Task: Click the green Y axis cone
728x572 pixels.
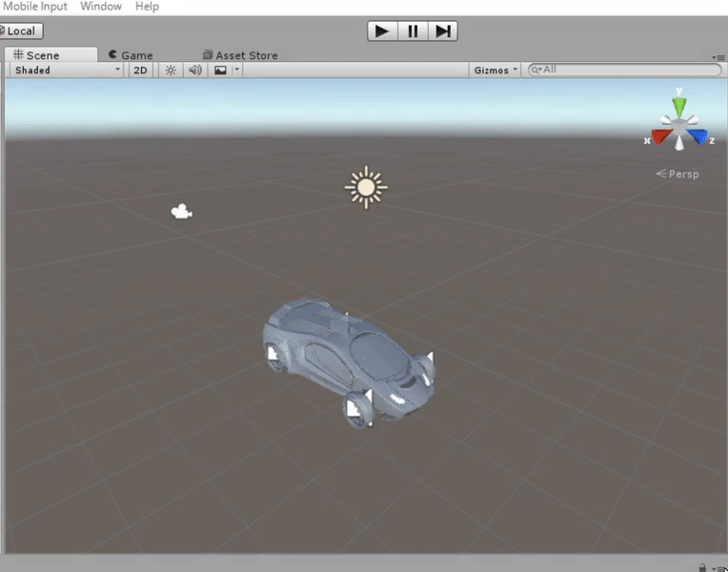Action: click(x=679, y=107)
